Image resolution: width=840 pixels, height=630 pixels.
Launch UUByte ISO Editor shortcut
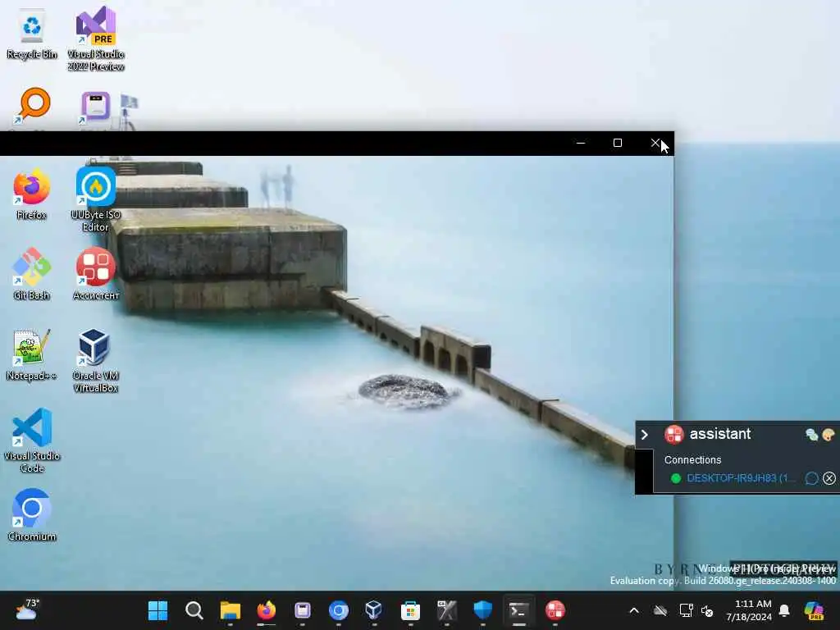click(95, 199)
